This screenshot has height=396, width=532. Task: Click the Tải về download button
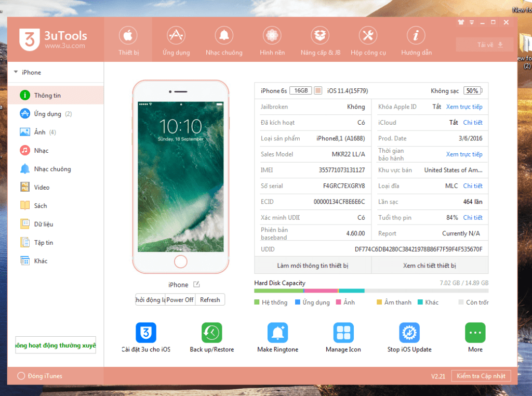[485, 45]
